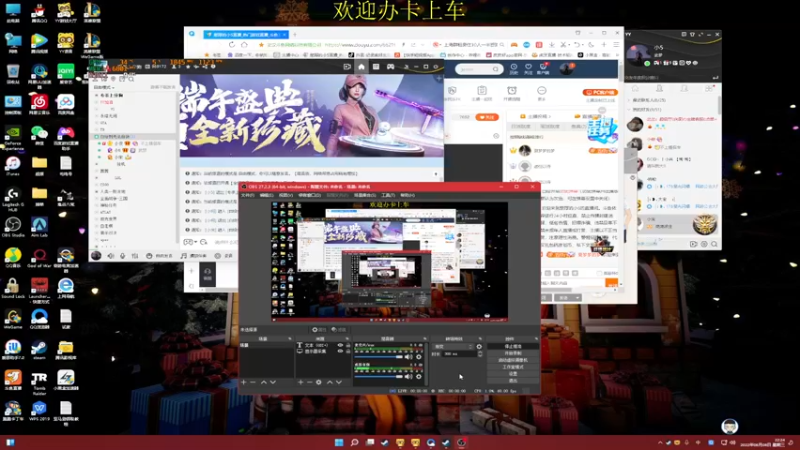Click the microphone icon in YY bottom bar
This screenshot has width=800, height=450.
122,256
